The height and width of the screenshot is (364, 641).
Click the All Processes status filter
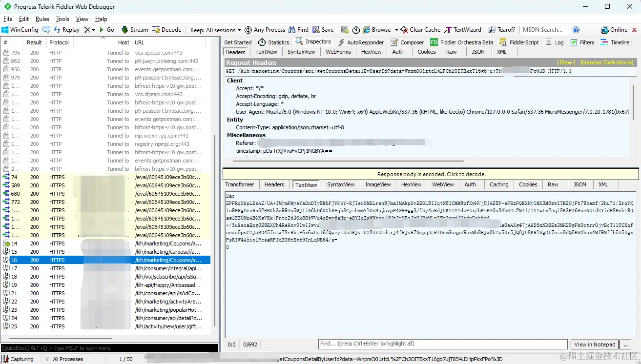pyautogui.click(x=63, y=359)
